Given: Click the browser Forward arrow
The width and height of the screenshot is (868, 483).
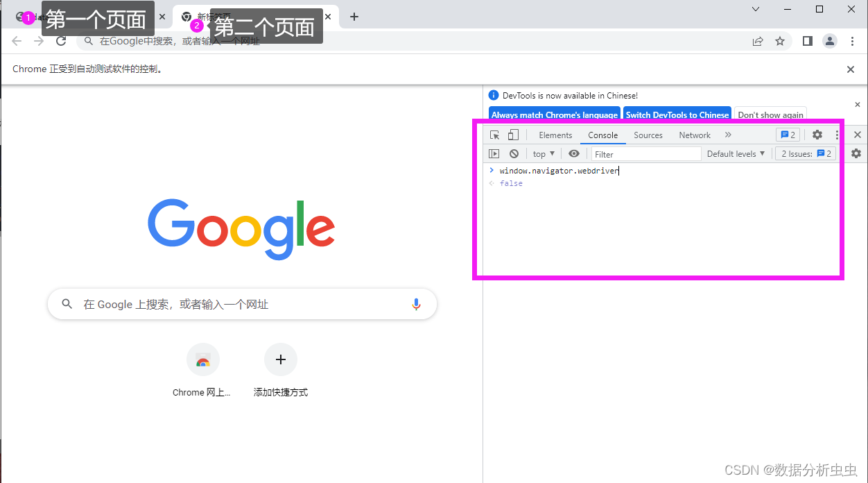Looking at the screenshot, I should (39, 41).
